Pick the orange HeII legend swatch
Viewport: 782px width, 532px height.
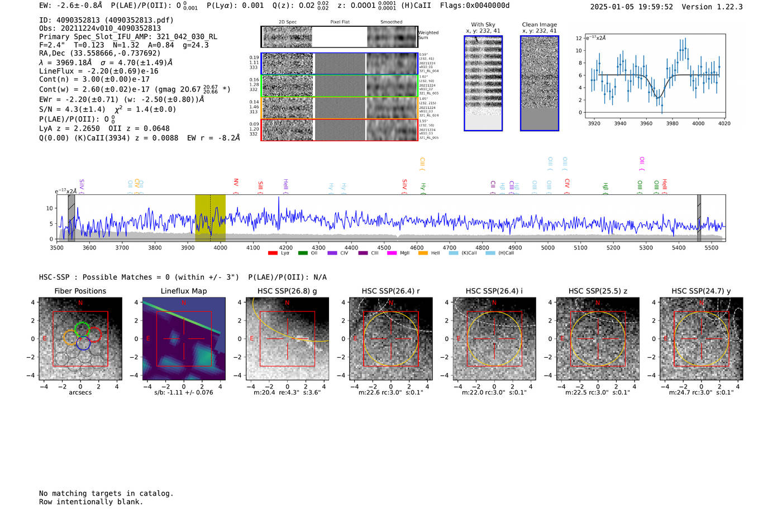(x=423, y=253)
